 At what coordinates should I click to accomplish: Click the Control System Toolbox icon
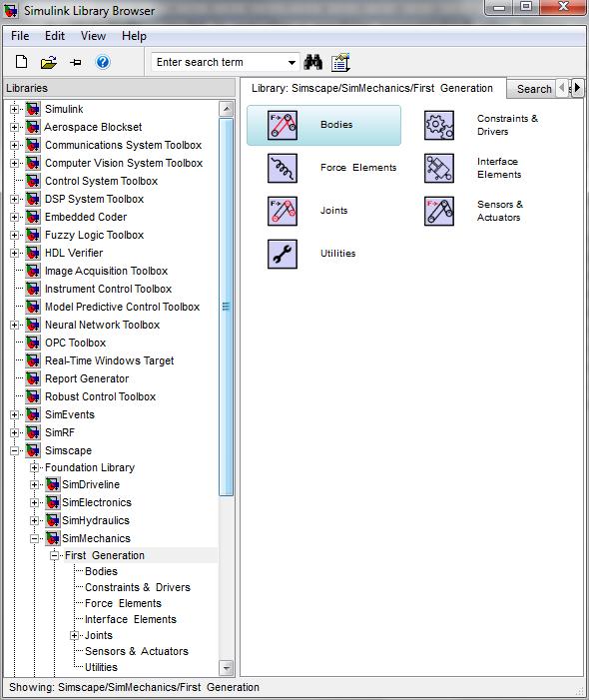click(33, 181)
